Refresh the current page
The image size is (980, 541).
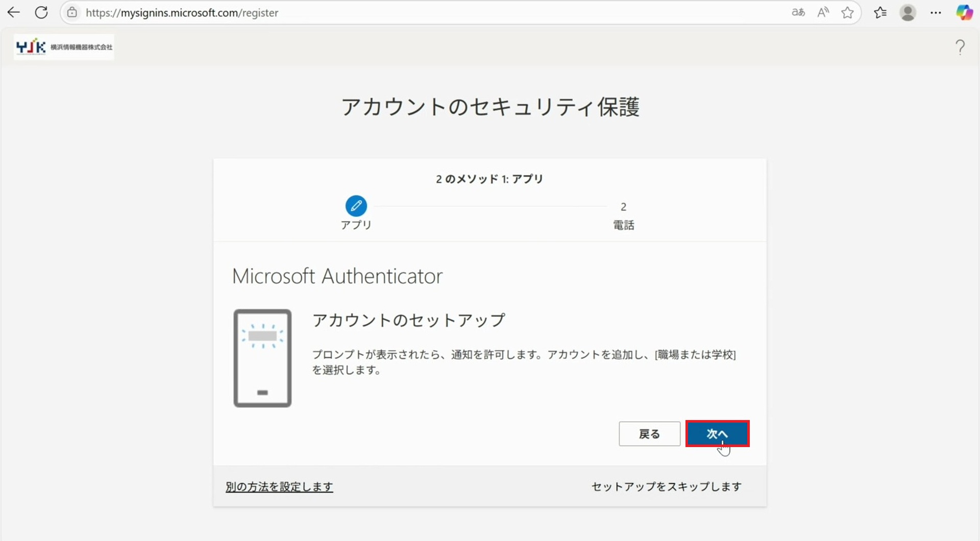click(x=41, y=13)
